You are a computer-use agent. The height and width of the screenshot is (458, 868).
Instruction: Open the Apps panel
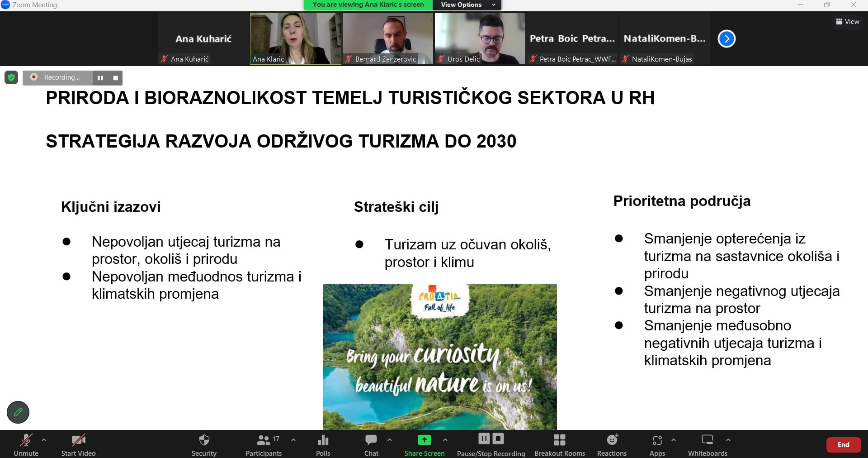click(657, 445)
